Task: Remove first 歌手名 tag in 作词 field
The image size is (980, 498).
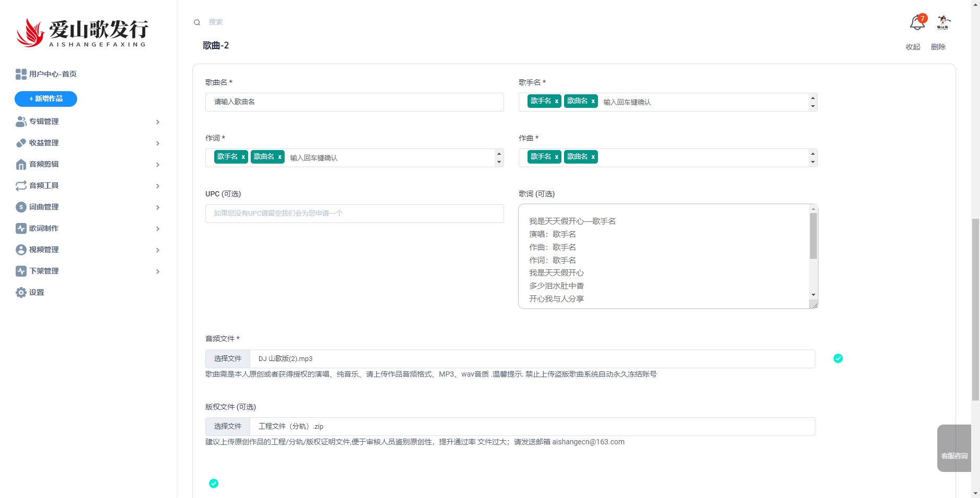Action: point(243,157)
